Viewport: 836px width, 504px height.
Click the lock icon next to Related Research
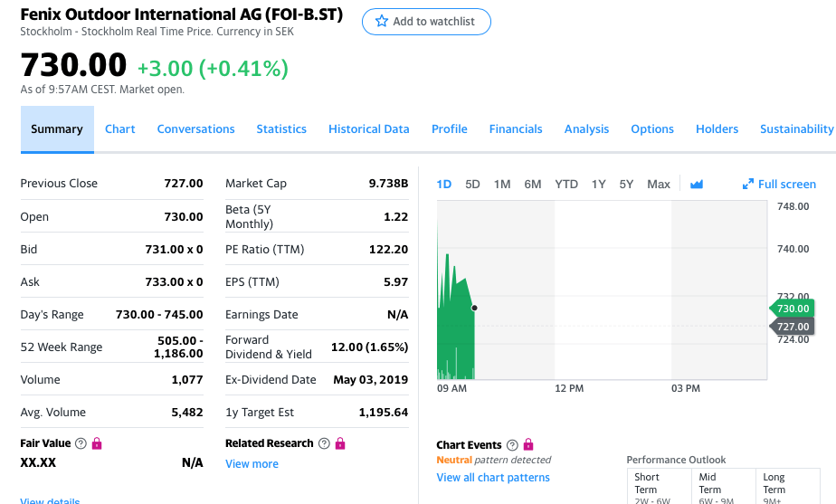[340, 443]
